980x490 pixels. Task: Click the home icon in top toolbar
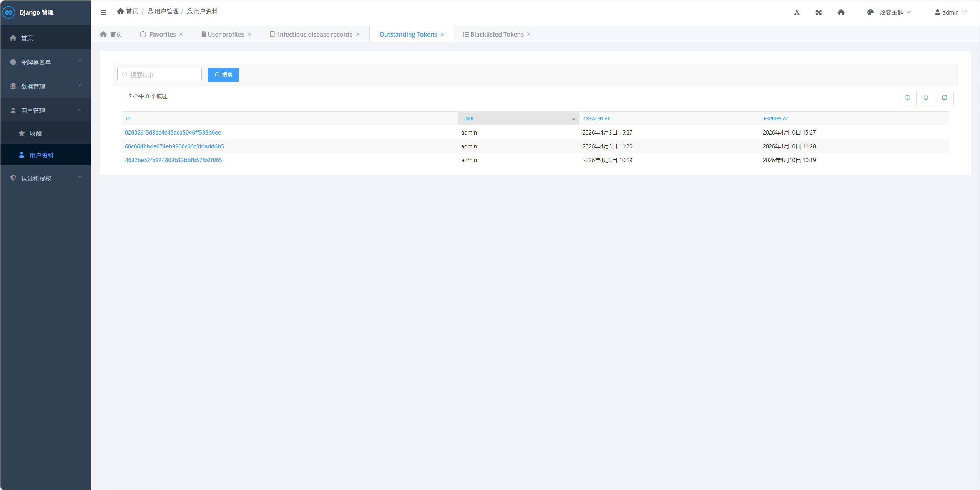tap(841, 12)
